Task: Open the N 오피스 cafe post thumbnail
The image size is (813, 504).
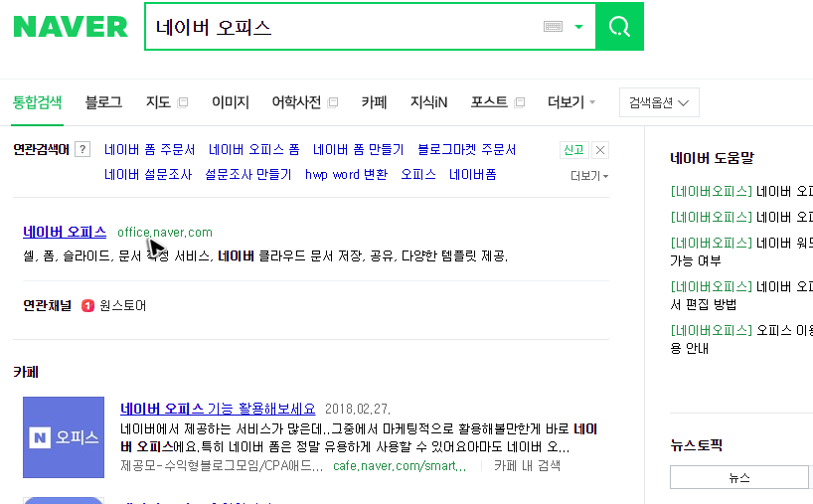Action: pyautogui.click(x=64, y=437)
